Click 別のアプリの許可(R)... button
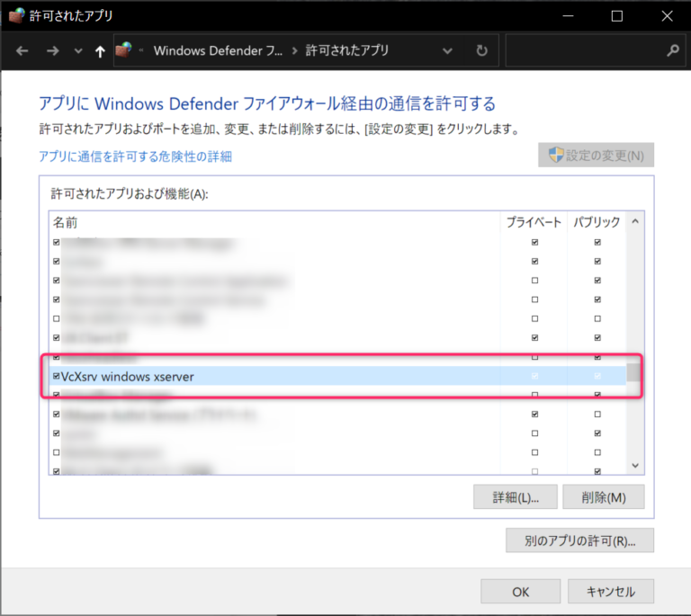This screenshot has height=616, width=691. pyautogui.click(x=579, y=540)
